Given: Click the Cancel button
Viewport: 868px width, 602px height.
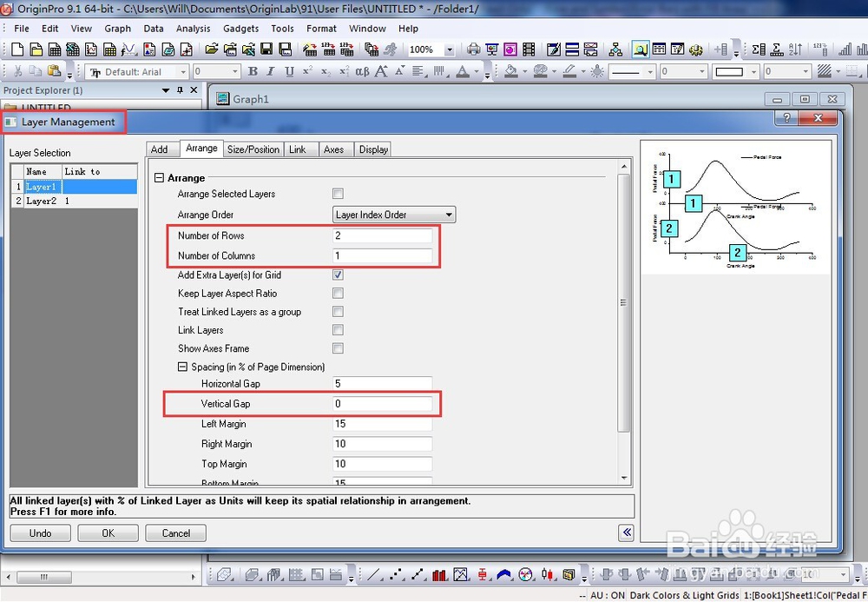Looking at the screenshot, I should click(x=176, y=533).
